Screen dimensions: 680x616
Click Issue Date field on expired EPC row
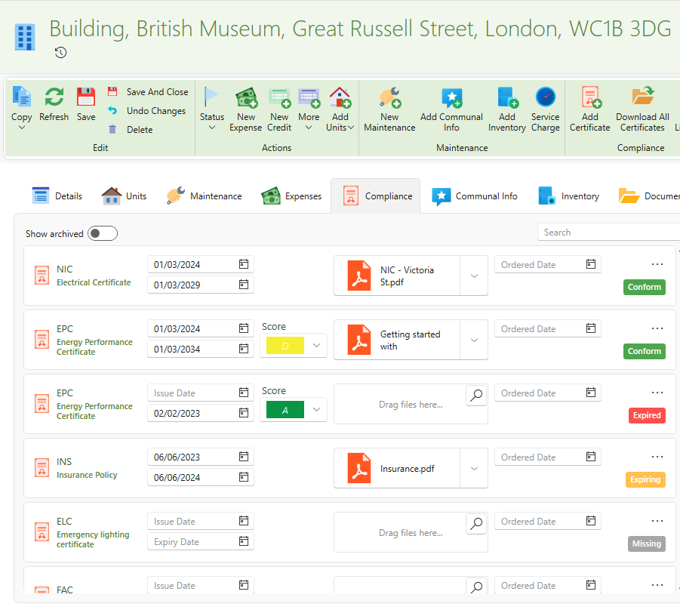[x=200, y=393]
